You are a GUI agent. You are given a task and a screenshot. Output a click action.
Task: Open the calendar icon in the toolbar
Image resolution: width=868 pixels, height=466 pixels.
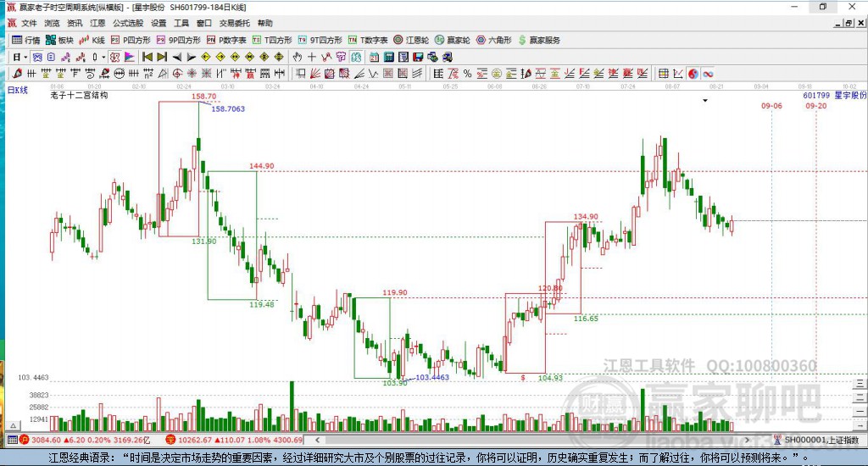point(374,57)
